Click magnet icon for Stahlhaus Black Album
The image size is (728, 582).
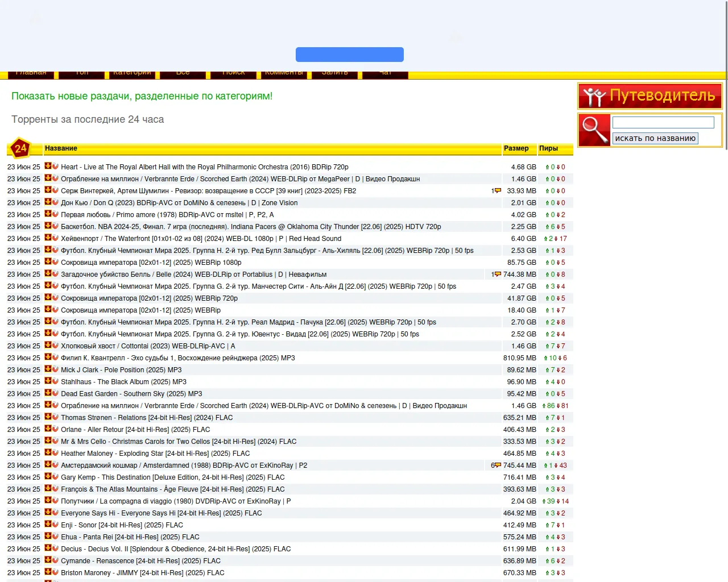55,381
